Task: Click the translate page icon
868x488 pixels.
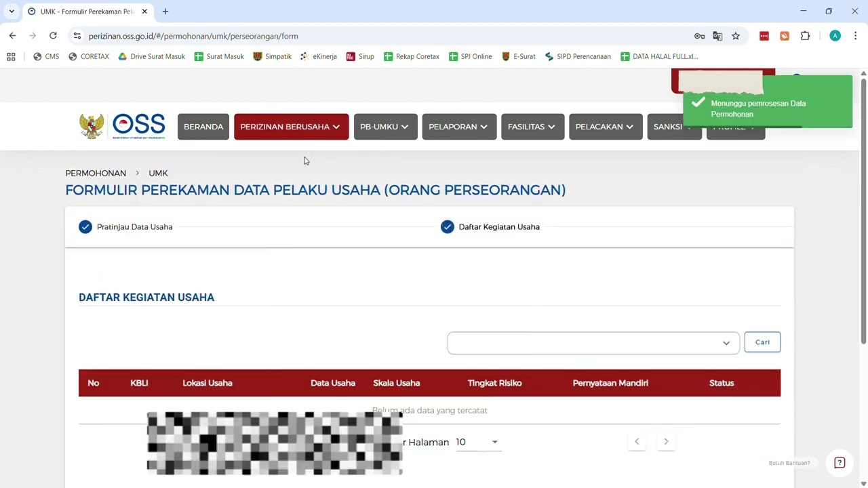Action: [717, 36]
